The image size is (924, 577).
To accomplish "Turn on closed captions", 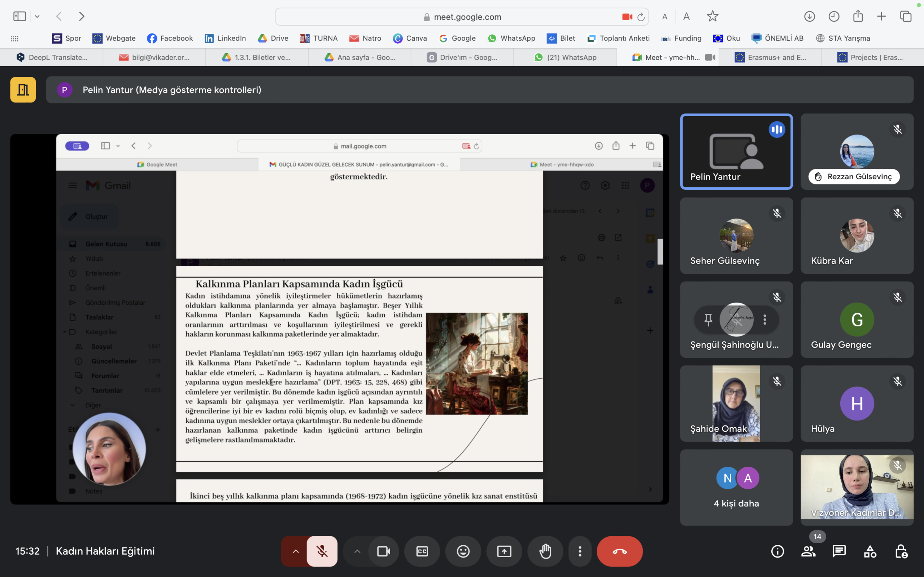I will (x=422, y=551).
